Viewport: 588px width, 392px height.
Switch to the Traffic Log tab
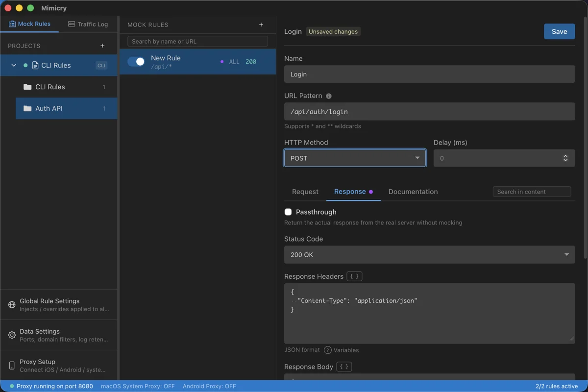click(88, 24)
